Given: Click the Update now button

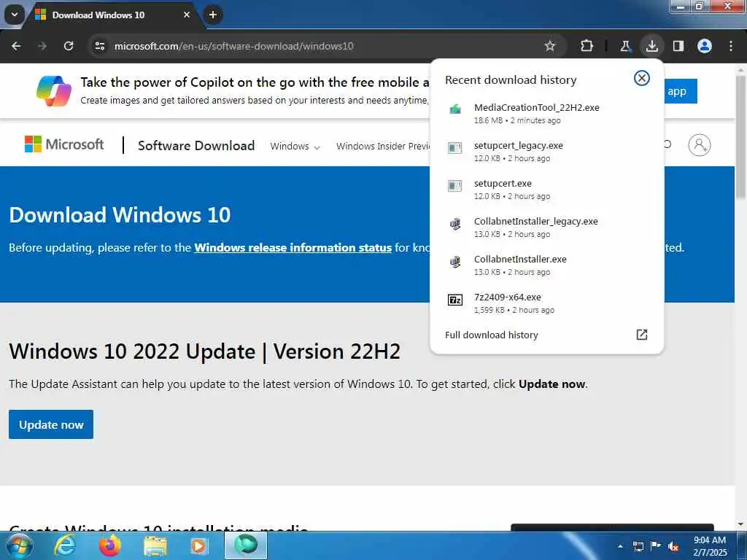Looking at the screenshot, I should click(51, 424).
